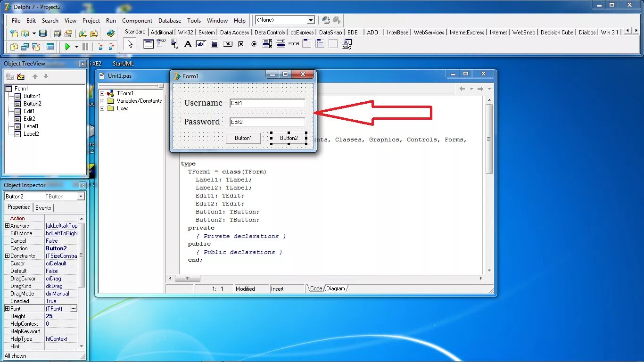Select Data Access palette tab

tap(234, 32)
